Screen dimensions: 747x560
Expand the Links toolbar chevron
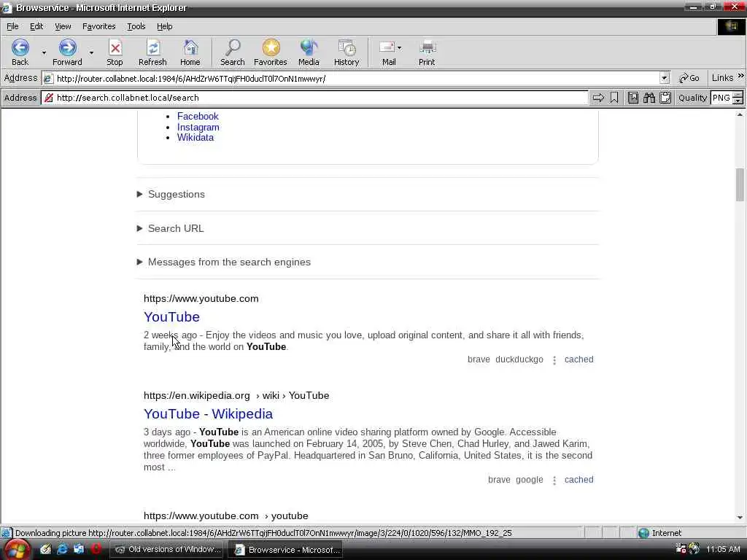click(x=741, y=76)
